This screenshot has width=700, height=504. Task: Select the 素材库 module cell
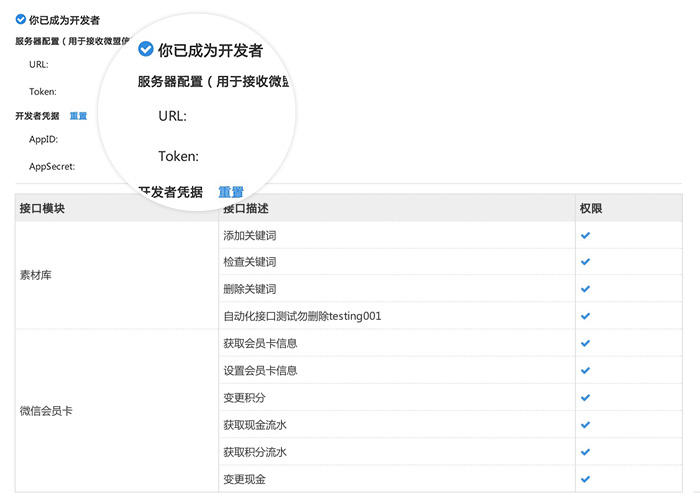click(36, 275)
